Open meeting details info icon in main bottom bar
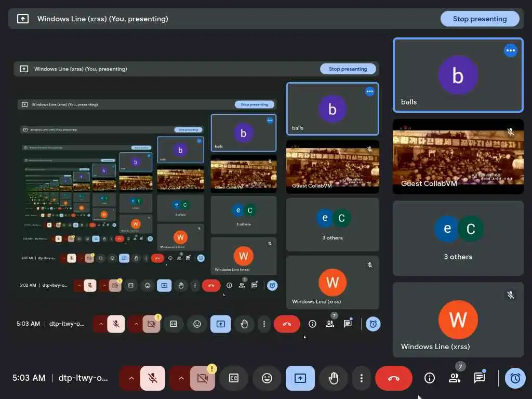The height and width of the screenshot is (399, 532). click(430, 378)
